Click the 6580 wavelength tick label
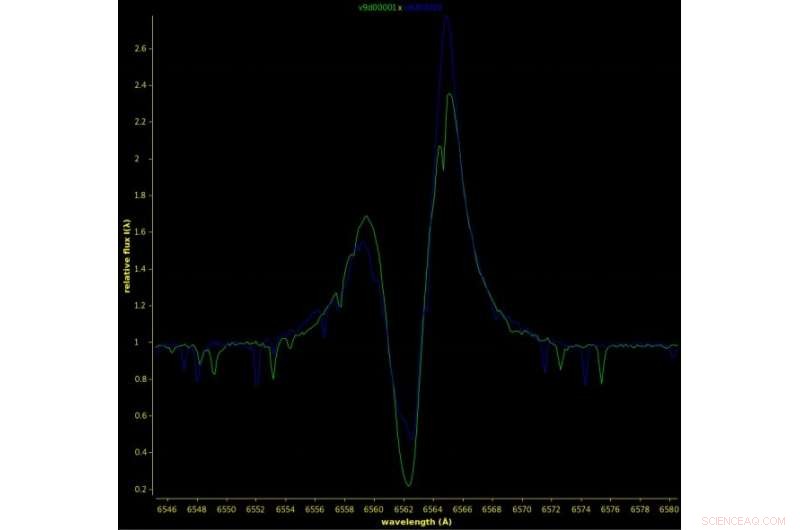Viewport: 800px width, 530px height. 668,508
